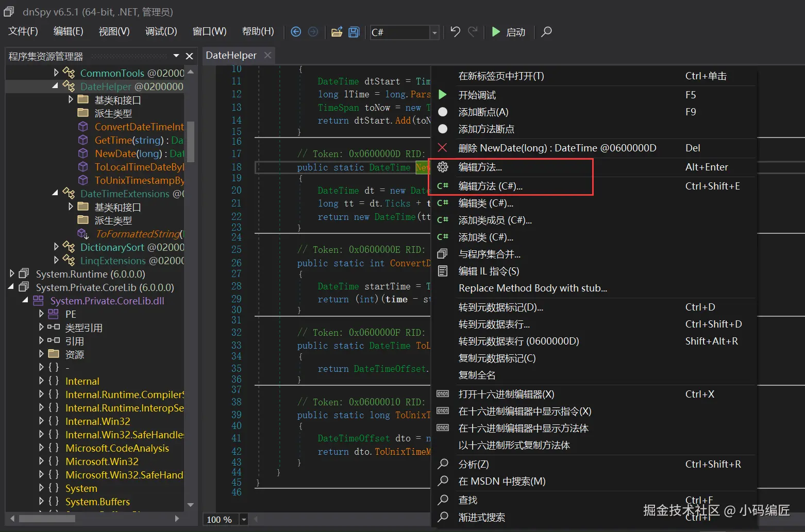The image size is (805, 532).
Task: Click the tree panel horizontal scrollbar thumb
Action: pos(47,519)
